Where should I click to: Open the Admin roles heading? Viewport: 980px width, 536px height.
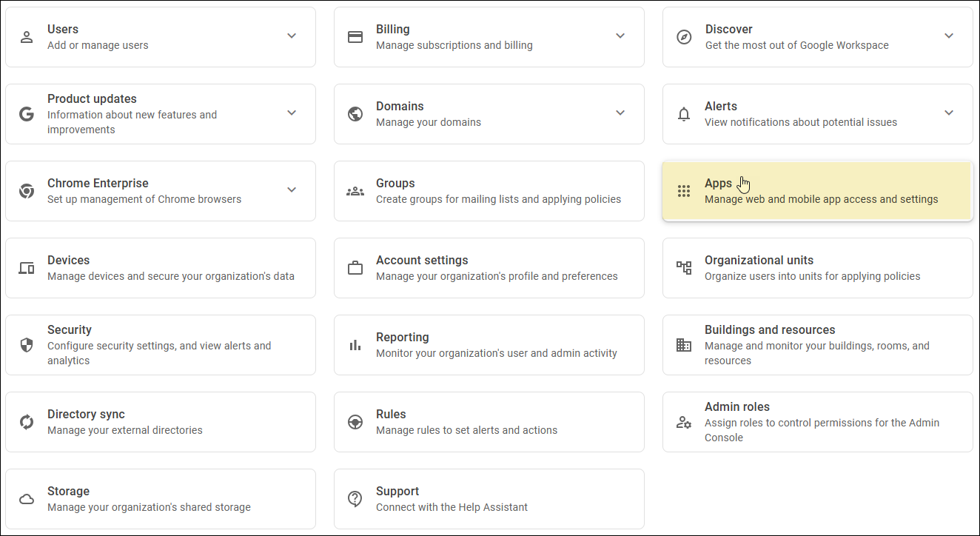pos(737,406)
